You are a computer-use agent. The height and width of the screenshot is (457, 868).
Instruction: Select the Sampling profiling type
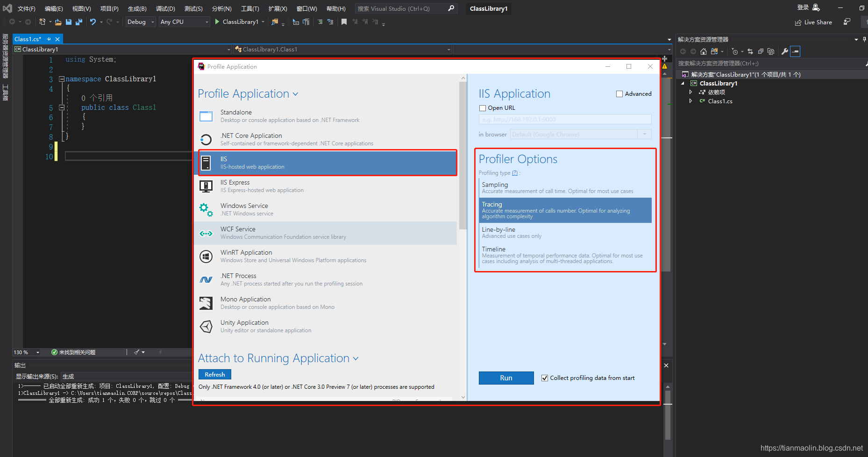pos(565,188)
